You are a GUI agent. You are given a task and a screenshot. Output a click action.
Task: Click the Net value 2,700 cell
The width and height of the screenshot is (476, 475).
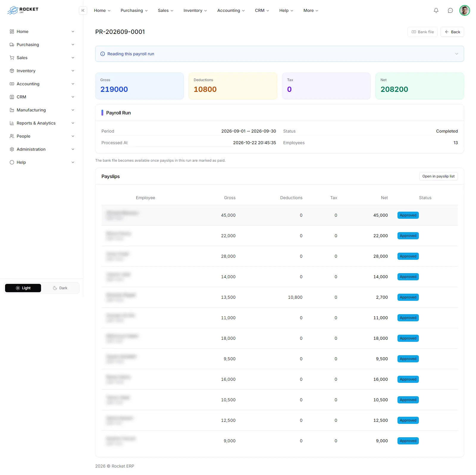point(382,297)
